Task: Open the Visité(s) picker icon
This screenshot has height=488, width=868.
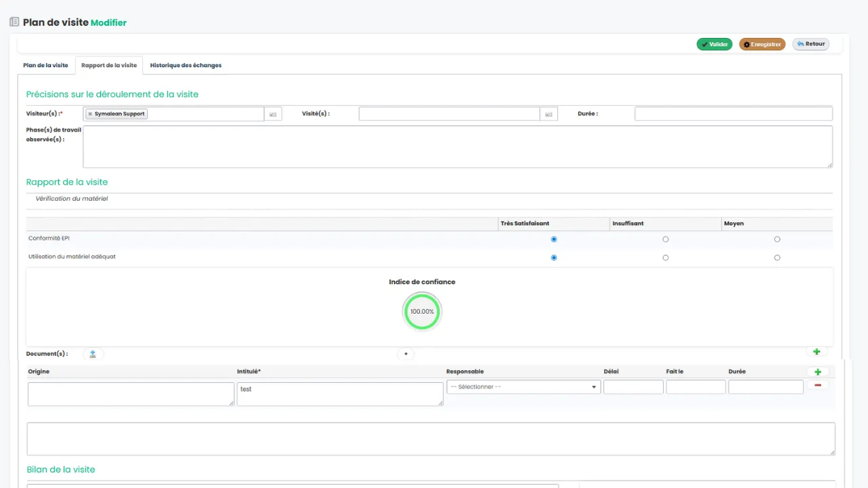Action: (549, 114)
